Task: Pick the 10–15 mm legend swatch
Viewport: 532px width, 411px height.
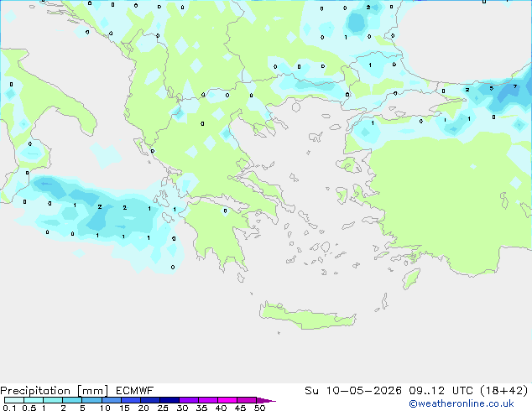Action: [111, 400]
